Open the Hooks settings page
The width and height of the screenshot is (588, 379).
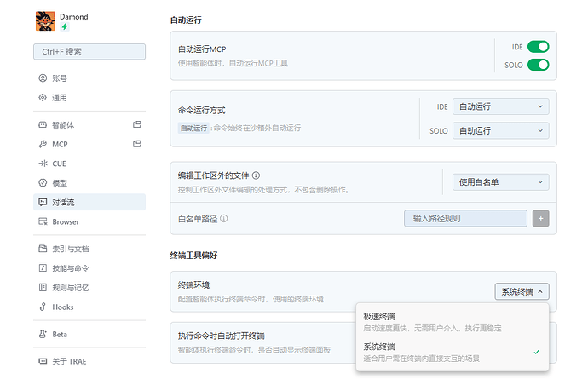click(x=89, y=307)
